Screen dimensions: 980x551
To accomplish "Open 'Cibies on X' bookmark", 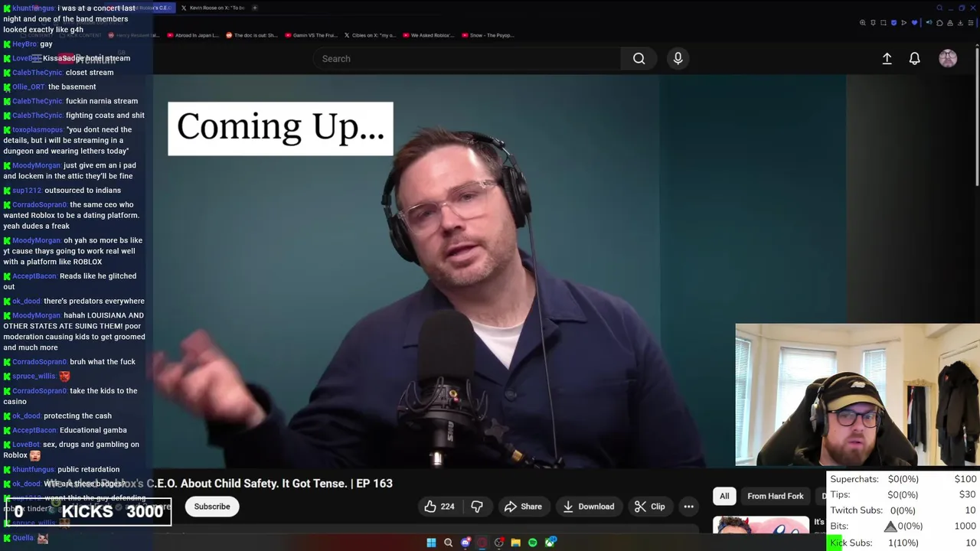I will [370, 35].
